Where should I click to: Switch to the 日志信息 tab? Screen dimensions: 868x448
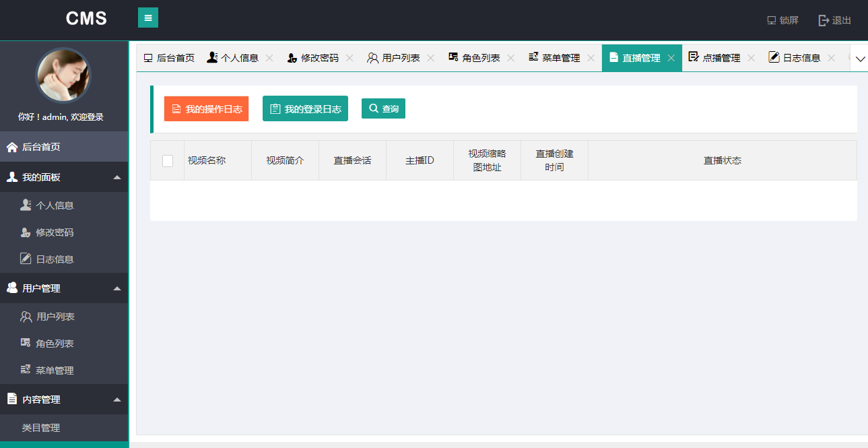pyautogui.click(x=801, y=58)
